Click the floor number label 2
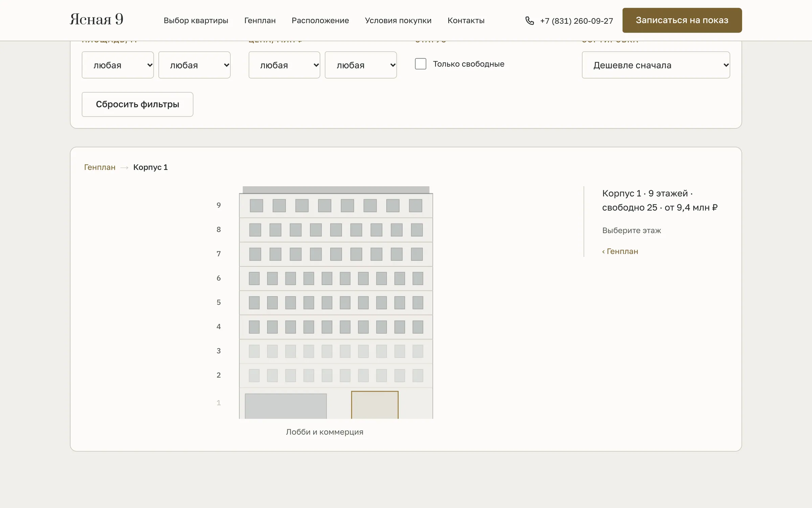The image size is (812, 508). click(x=219, y=375)
